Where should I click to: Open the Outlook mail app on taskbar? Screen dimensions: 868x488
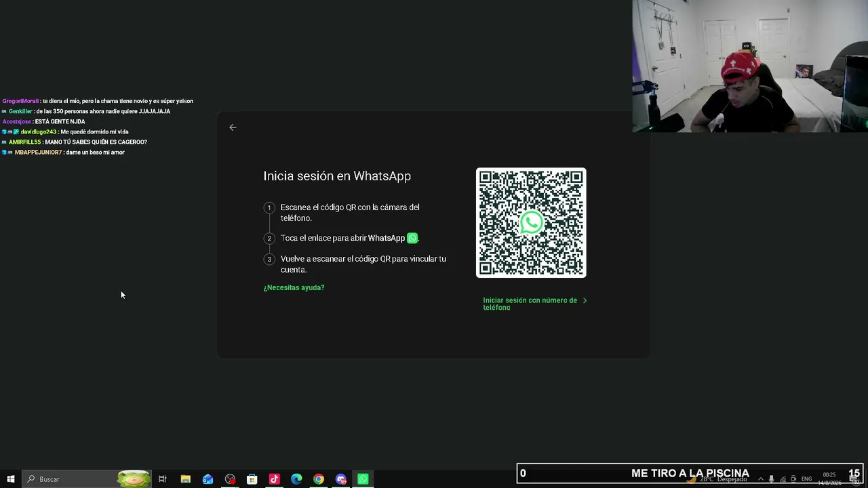pos(208,479)
